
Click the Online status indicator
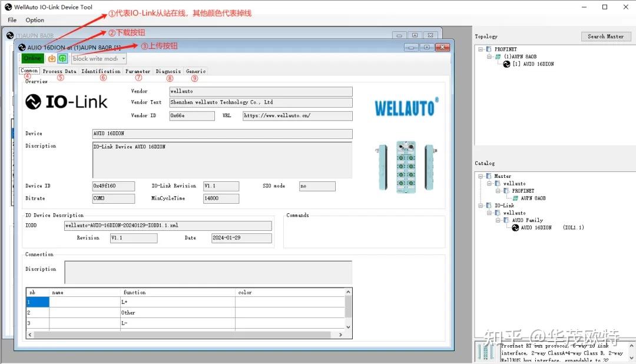coord(32,58)
